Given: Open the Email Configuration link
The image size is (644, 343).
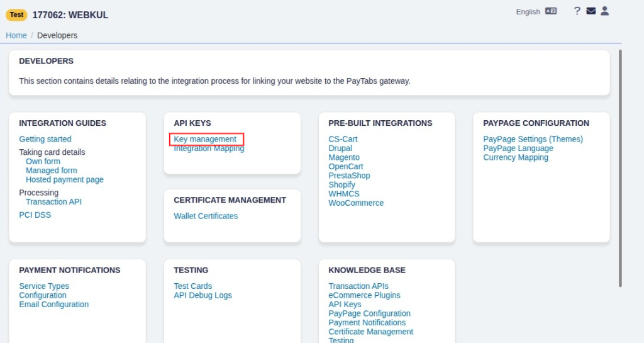Looking at the screenshot, I should 54,305.
